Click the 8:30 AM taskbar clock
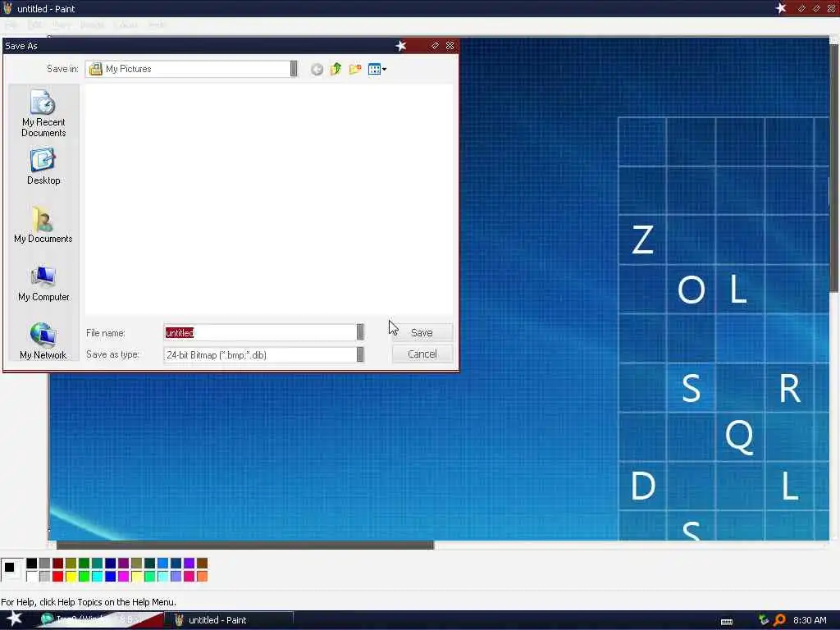Screen dimensions: 840x630 tap(810, 620)
